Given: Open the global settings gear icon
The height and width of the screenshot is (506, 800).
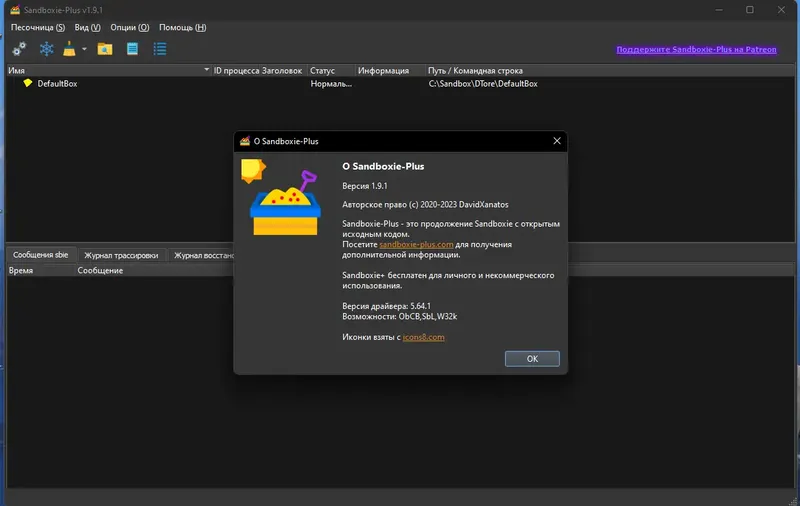Looking at the screenshot, I should (x=19, y=49).
